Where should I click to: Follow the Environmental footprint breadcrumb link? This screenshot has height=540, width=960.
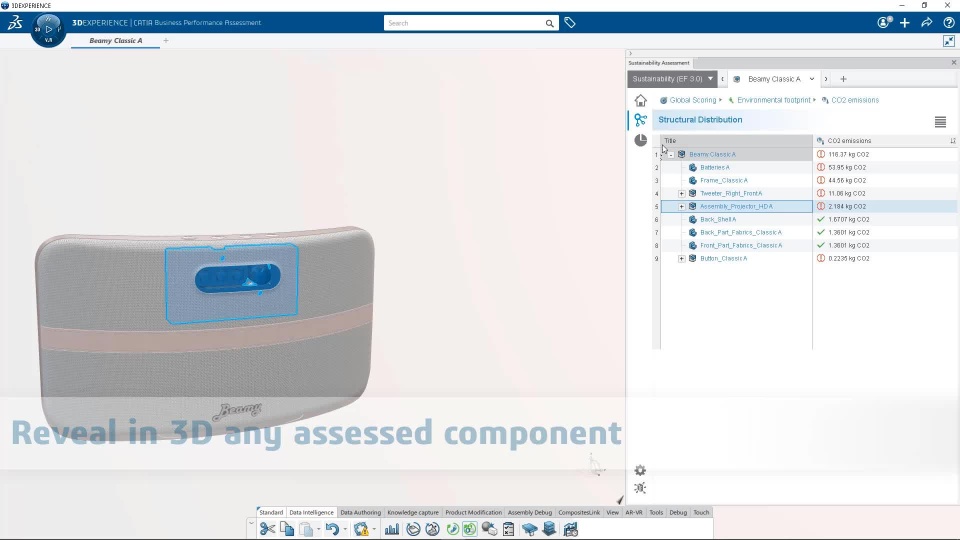773,100
